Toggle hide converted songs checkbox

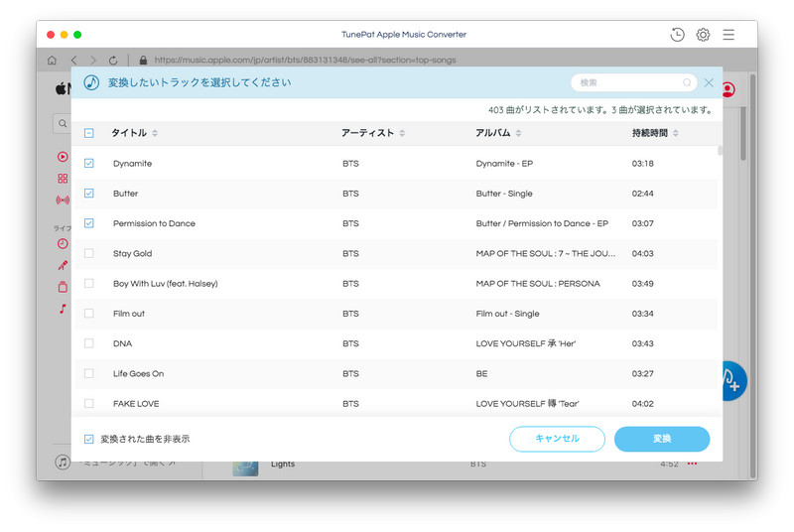89,439
